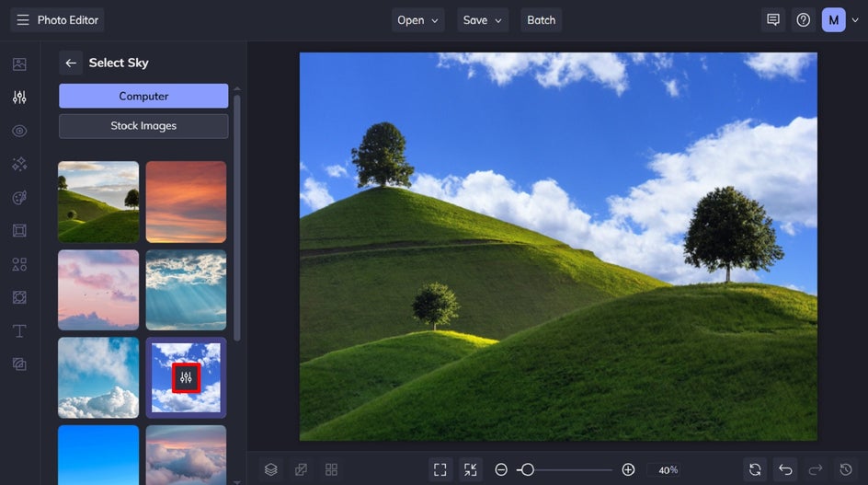Open the Textures sidebar icon
The image size is (868, 485).
point(19,364)
